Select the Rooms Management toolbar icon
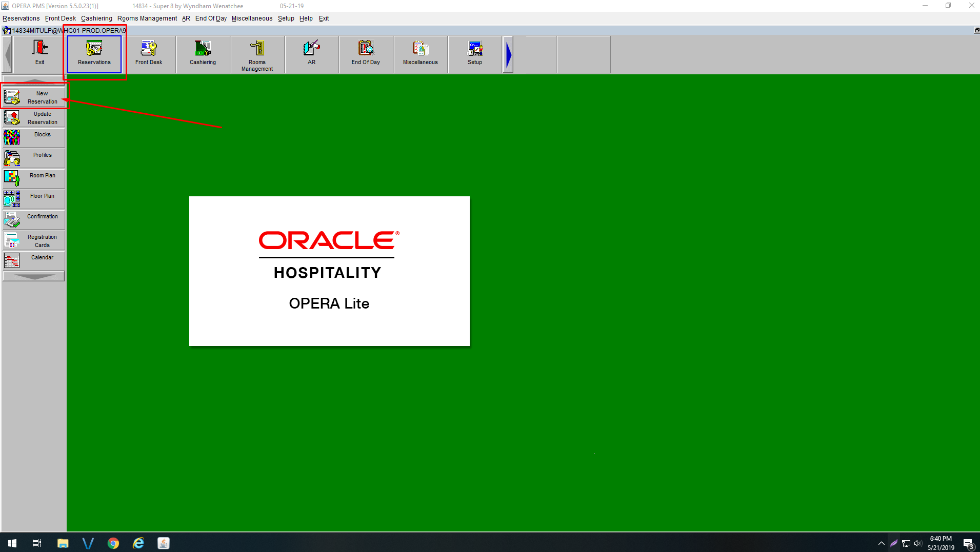 tap(257, 54)
